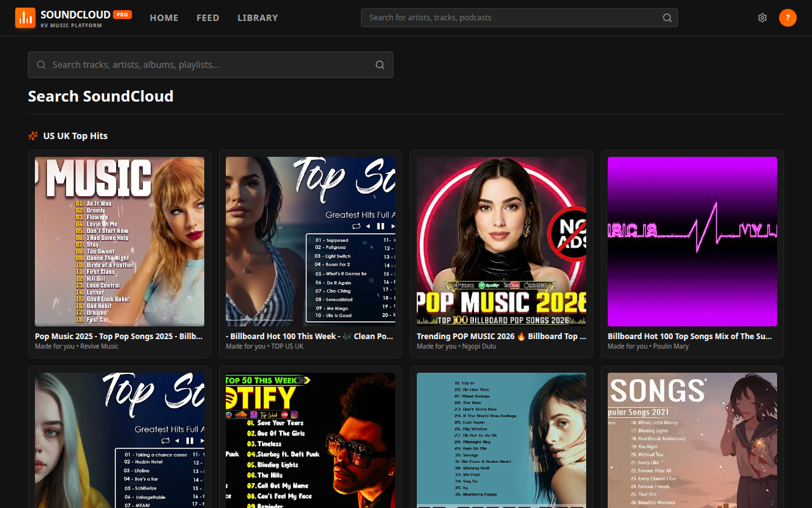Open the Billboard Hot 100 This Week cover

tap(311, 241)
